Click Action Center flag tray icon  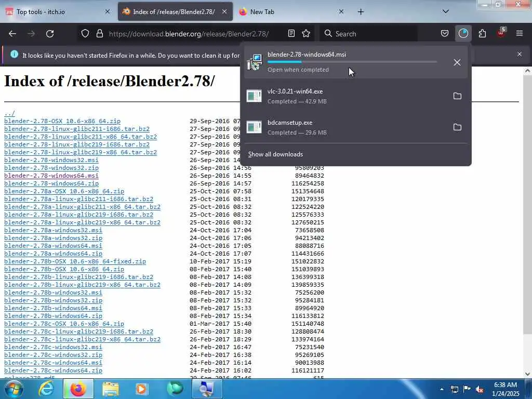467,390
